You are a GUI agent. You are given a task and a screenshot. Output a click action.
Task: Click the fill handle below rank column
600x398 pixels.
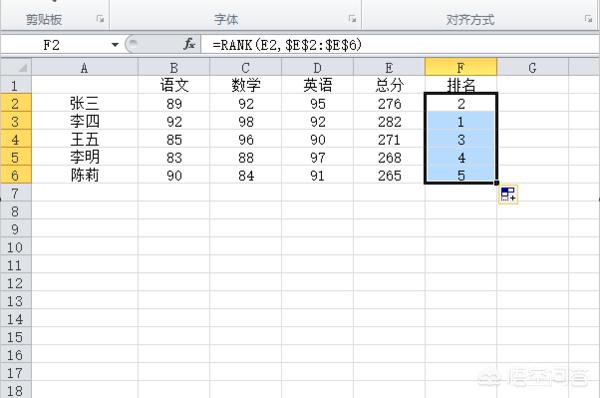tap(497, 183)
